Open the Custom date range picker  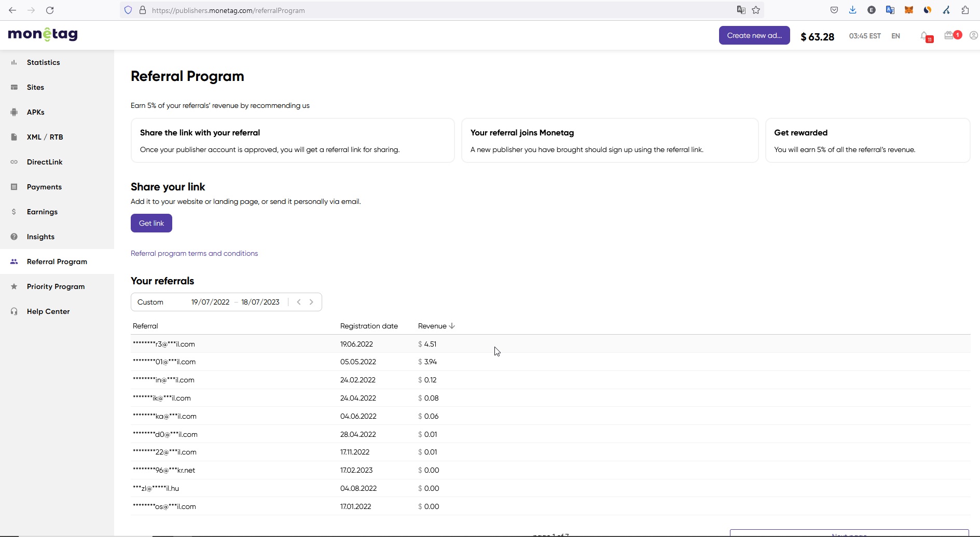[x=150, y=302]
